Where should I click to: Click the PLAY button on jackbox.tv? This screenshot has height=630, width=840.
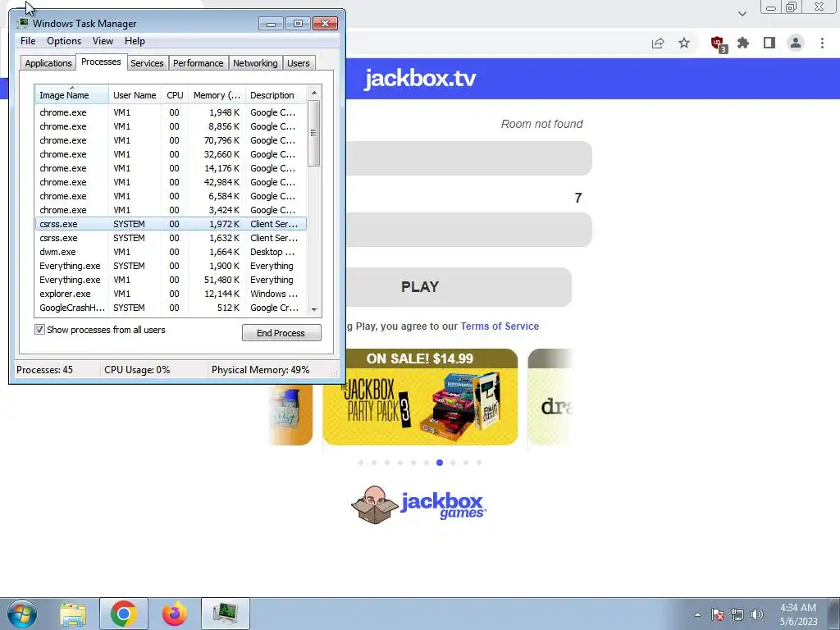[x=420, y=287]
